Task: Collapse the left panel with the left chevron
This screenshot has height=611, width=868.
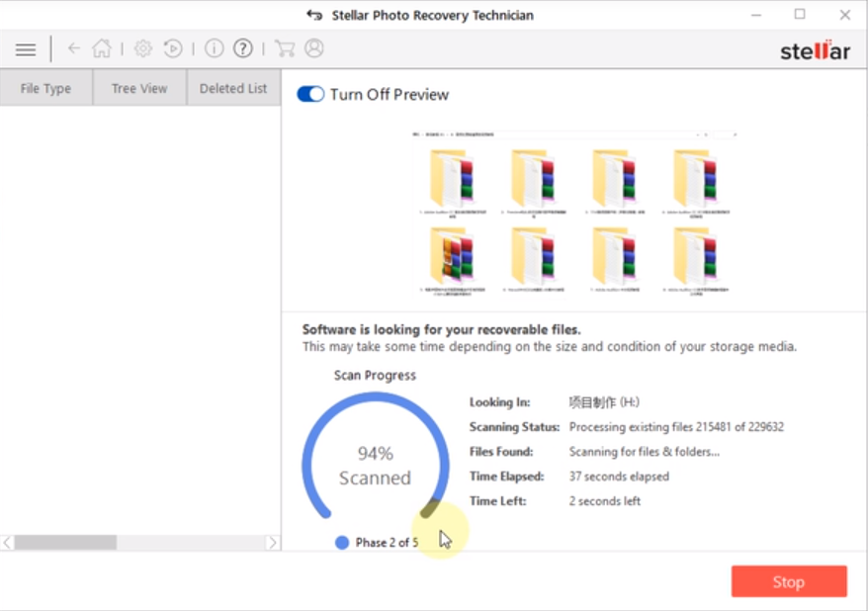Action: (x=6, y=542)
